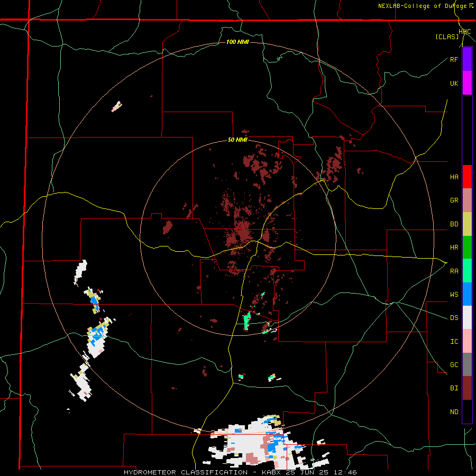
Task: Click the HHC product label
Action: tap(465, 32)
